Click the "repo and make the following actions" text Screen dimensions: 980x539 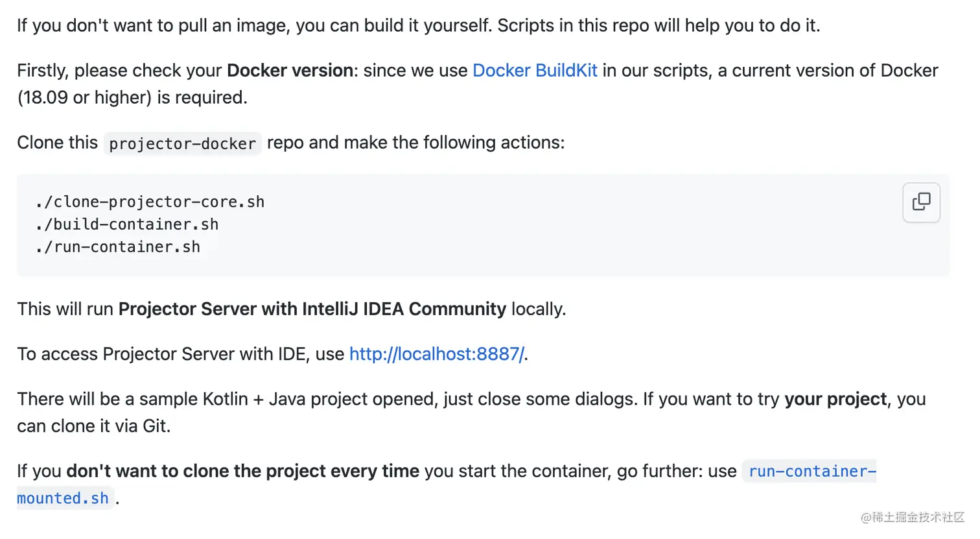415,142
